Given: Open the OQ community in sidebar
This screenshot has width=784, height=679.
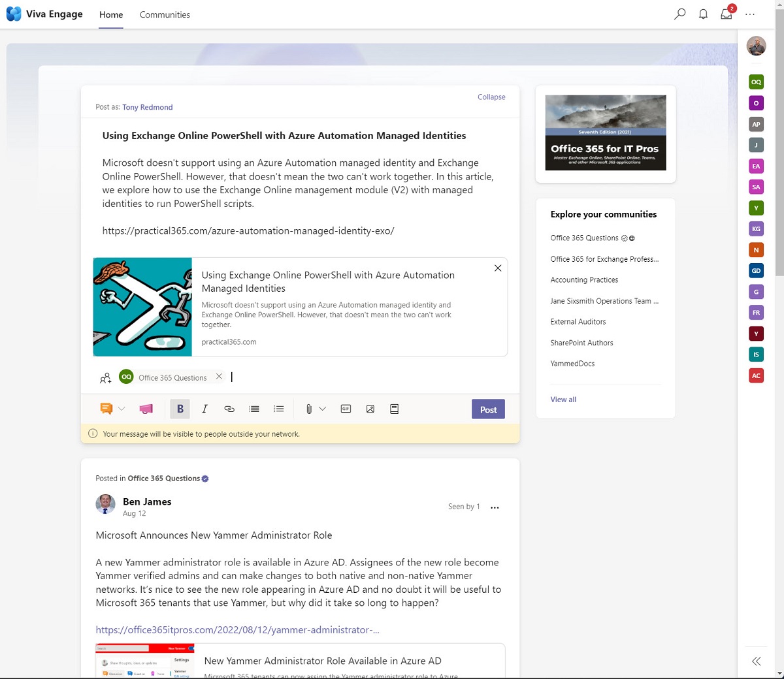Looking at the screenshot, I should pos(756,82).
